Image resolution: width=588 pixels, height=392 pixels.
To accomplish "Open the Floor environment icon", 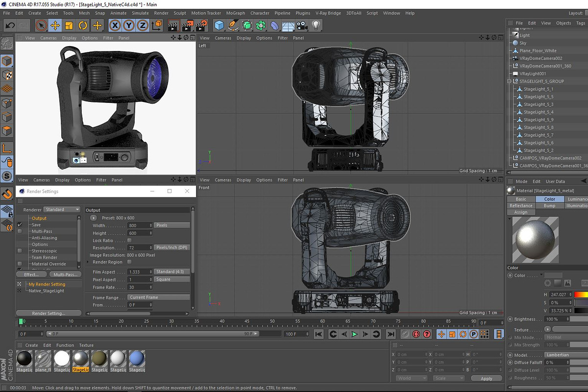I will tap(288, 25).
